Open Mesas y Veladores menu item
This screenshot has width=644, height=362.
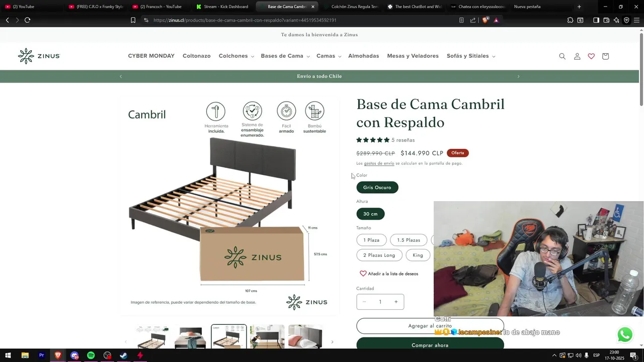[x=413, y=56]
